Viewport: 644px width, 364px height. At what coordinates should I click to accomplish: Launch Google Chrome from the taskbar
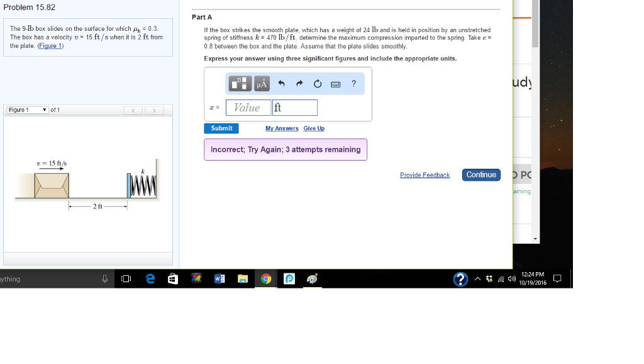265,279
